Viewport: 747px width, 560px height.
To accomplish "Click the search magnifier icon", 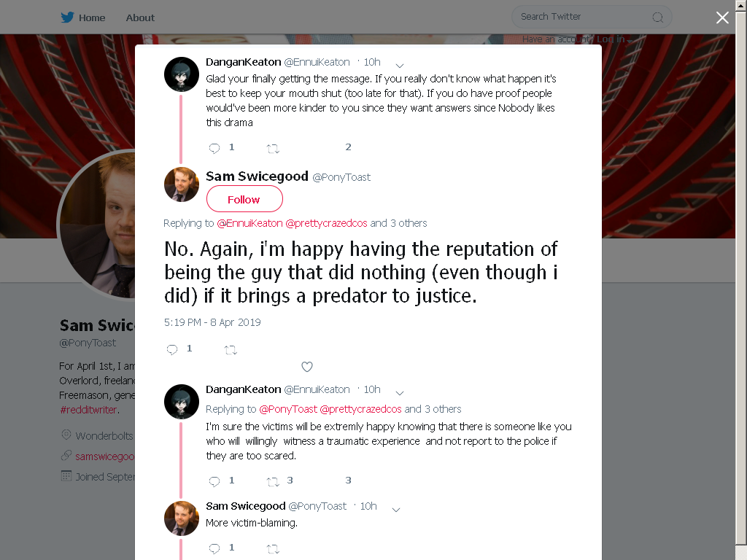I will [x=657, y=17].
